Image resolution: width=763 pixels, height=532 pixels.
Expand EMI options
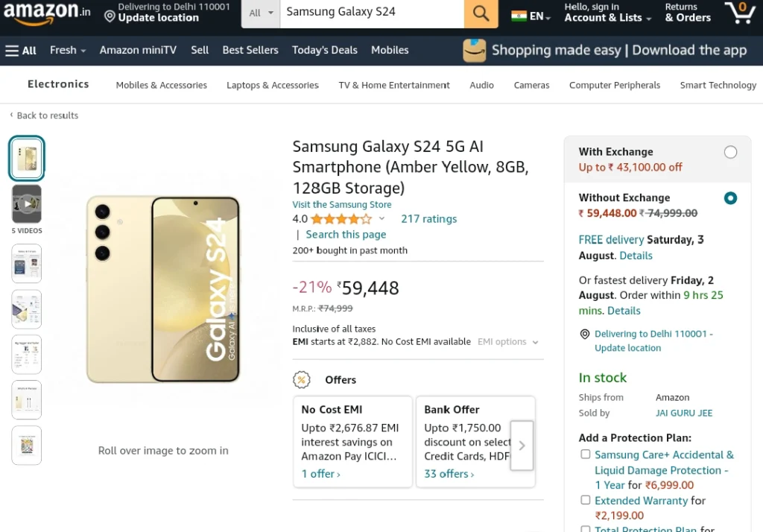coord(507,342)
